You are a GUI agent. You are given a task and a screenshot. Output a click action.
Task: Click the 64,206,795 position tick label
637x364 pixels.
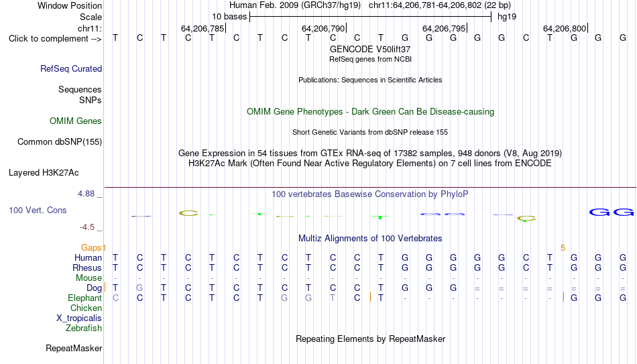coord(444,28)
